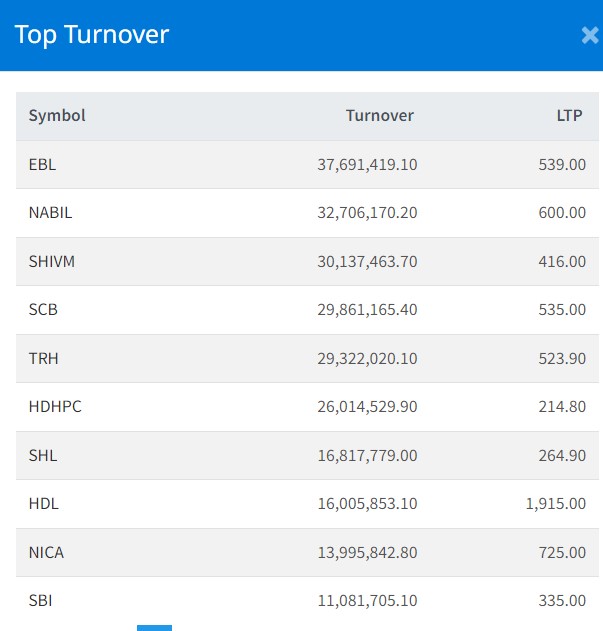Select the SHIVM symbol
The image size is (603, 631).
pyautogui.click(x=52, y=261)
